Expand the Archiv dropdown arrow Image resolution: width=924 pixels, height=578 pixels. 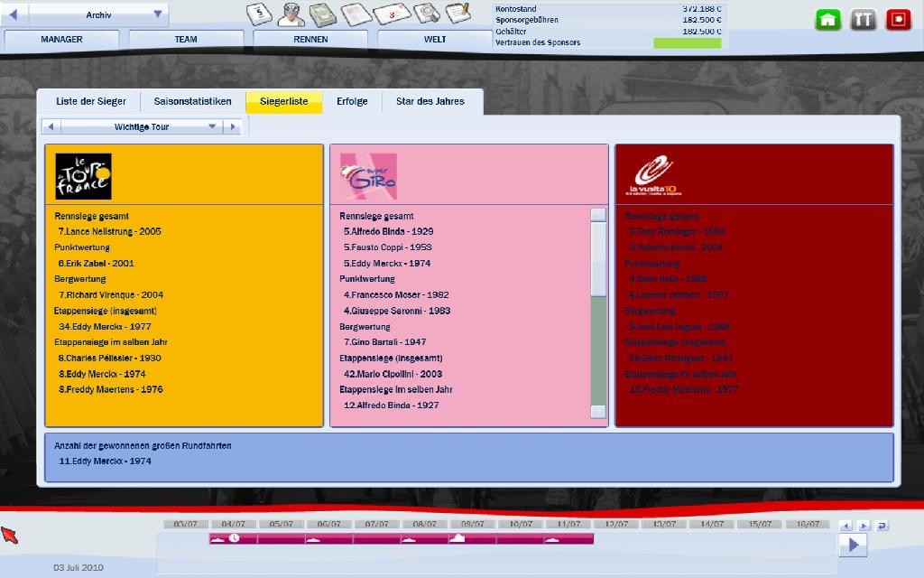(158, 14)
